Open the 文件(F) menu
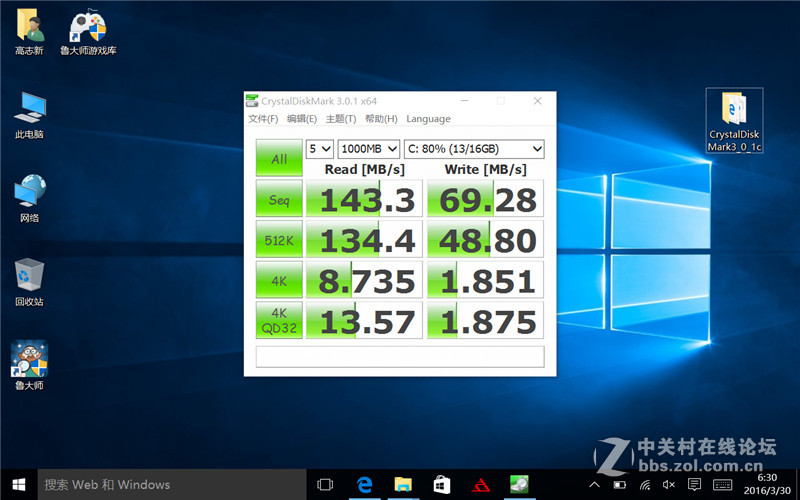The height and width of the screenshot is (500, 800). [263, 119]
